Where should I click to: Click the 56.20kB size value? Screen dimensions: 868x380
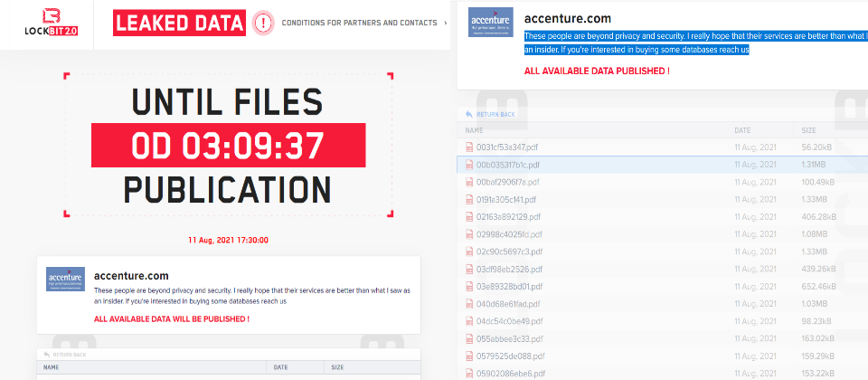815,147
